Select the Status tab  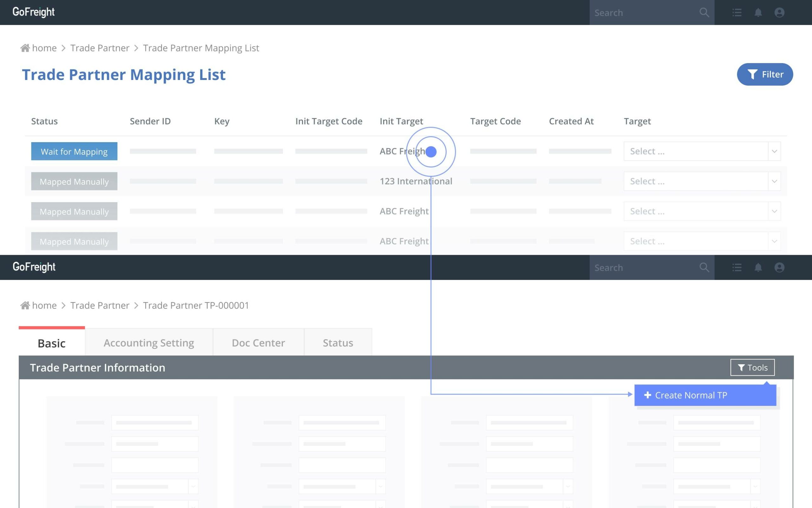pos(338,343)
